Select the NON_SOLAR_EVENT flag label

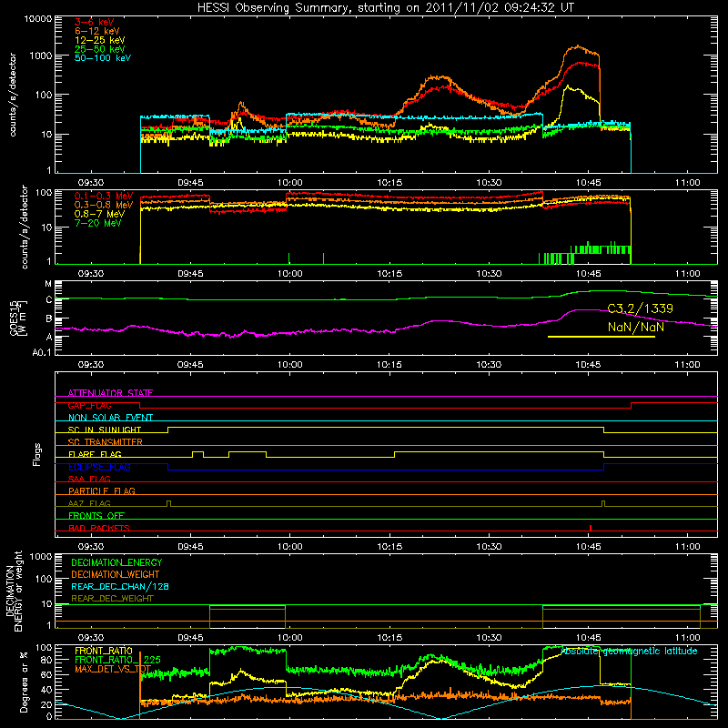(110, 418)
